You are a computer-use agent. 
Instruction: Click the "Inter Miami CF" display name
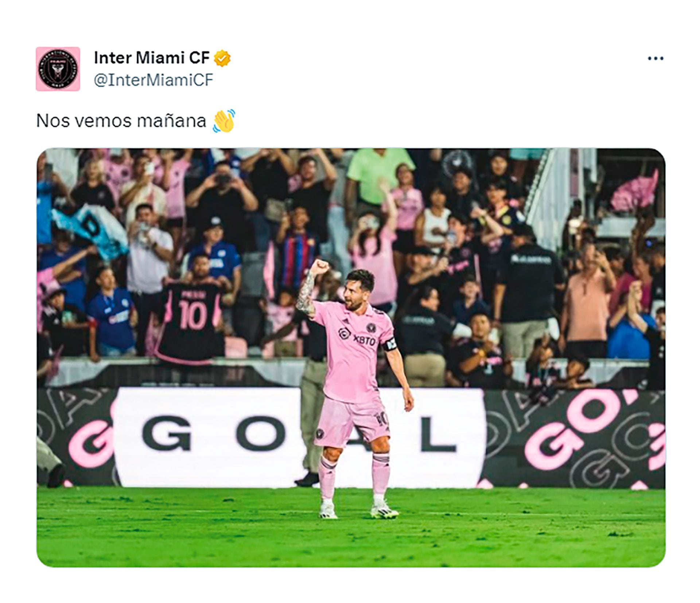tap(152, 58)
